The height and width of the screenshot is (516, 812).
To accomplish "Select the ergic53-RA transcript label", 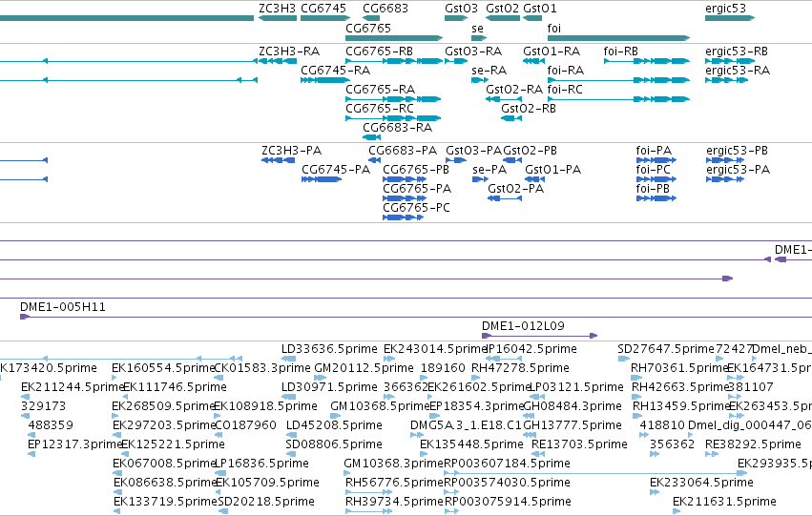I will [x=738, y=71].
